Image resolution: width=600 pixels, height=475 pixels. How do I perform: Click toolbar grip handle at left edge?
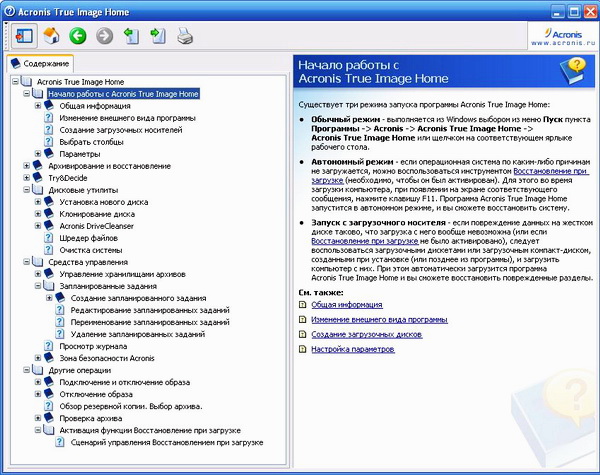pyautogui.click(x=6, y=36)
